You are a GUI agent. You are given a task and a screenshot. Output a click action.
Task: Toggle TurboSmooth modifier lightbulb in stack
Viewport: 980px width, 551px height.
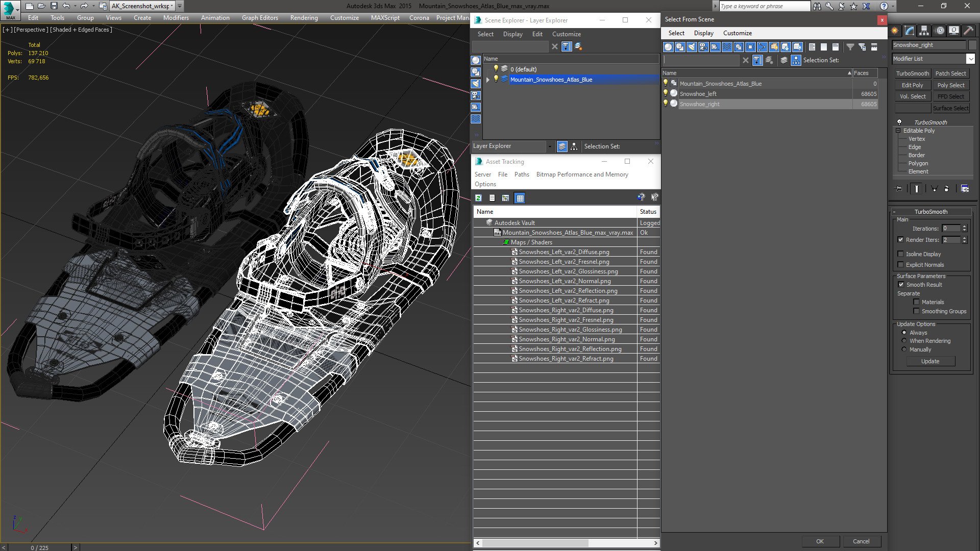(x=899, y=122)
